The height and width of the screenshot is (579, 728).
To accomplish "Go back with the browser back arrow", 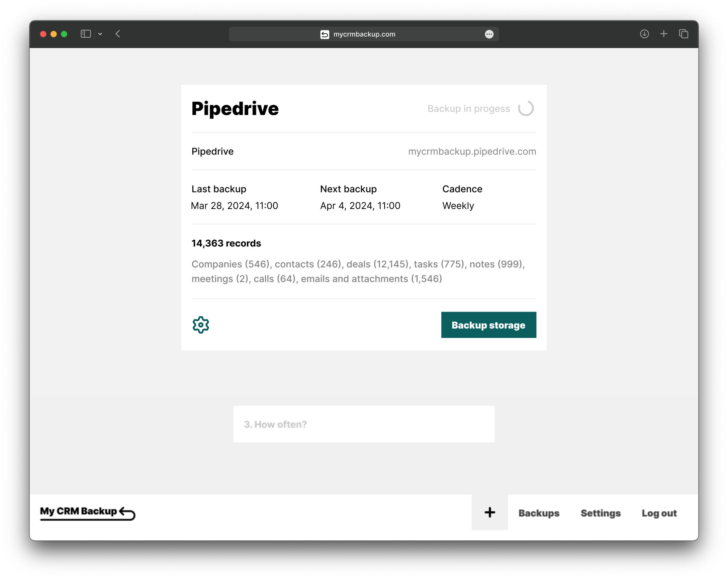I will coord(118,34).
